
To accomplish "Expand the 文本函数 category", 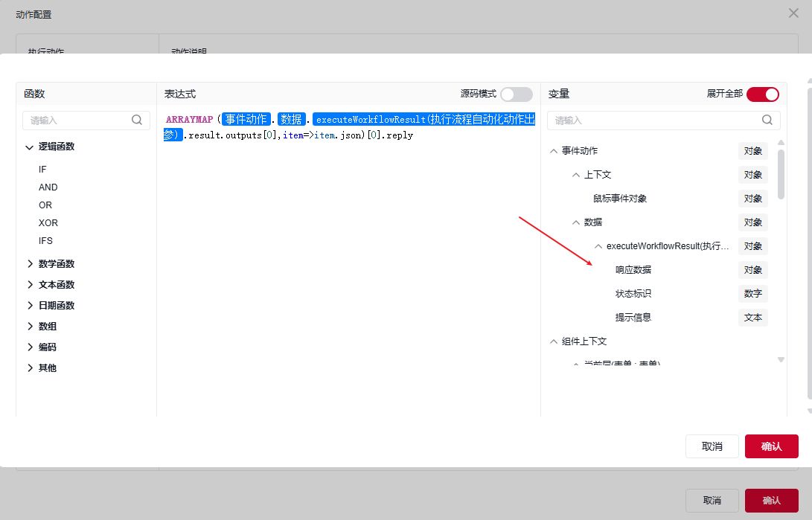I will (x=30, y=285).
